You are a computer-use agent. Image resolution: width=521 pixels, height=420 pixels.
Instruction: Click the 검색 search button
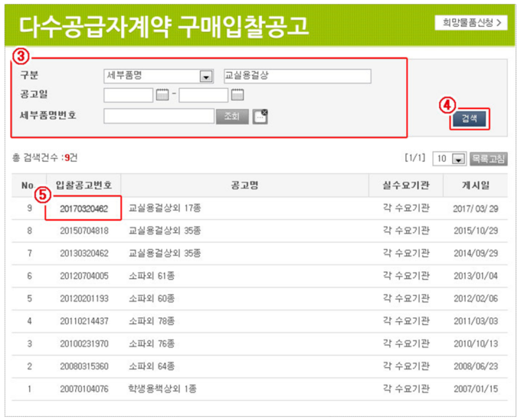tap(469, 119)
